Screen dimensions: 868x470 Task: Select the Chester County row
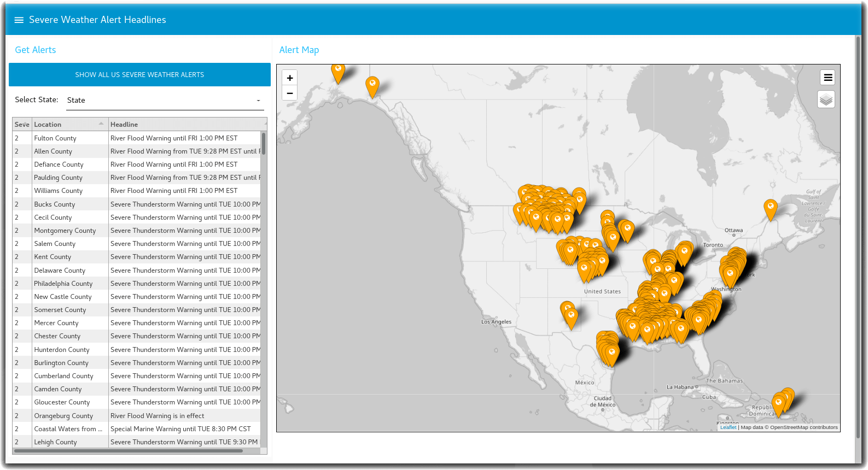(x=137, y=336)
